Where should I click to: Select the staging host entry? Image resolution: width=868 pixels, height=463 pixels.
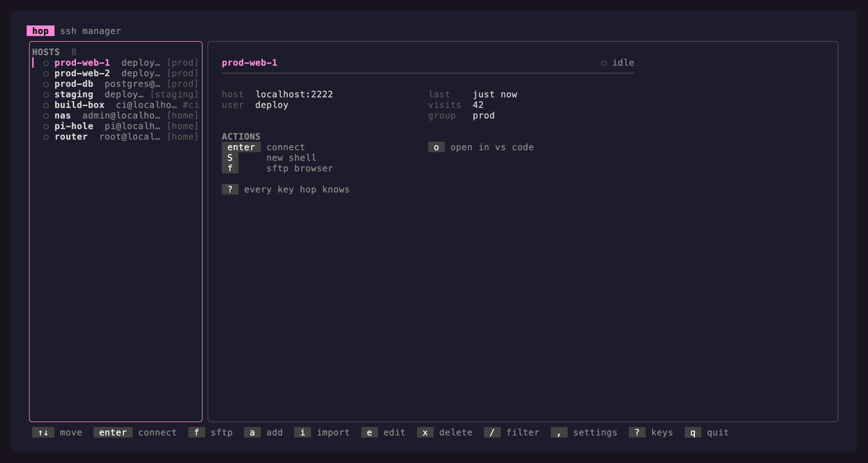[116, 94]
